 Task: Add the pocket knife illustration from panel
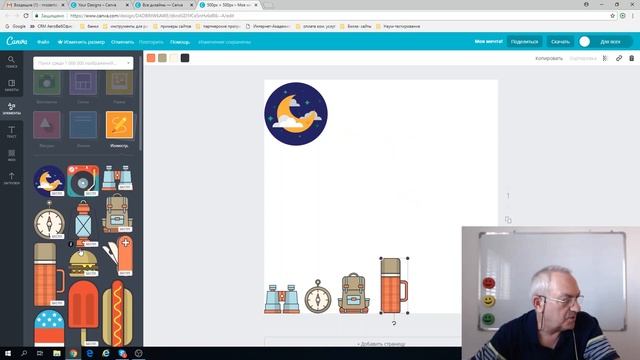(x=118, y=256)
